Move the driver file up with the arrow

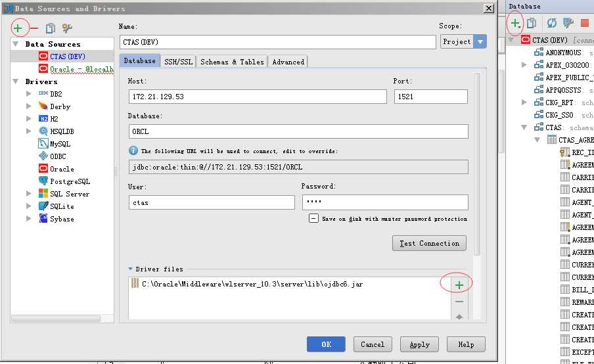459,316
